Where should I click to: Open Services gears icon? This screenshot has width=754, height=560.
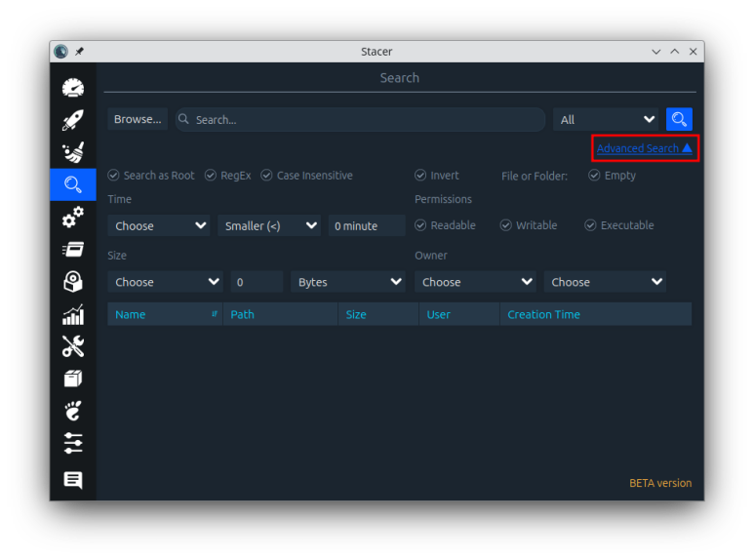(x=73, y=217)
